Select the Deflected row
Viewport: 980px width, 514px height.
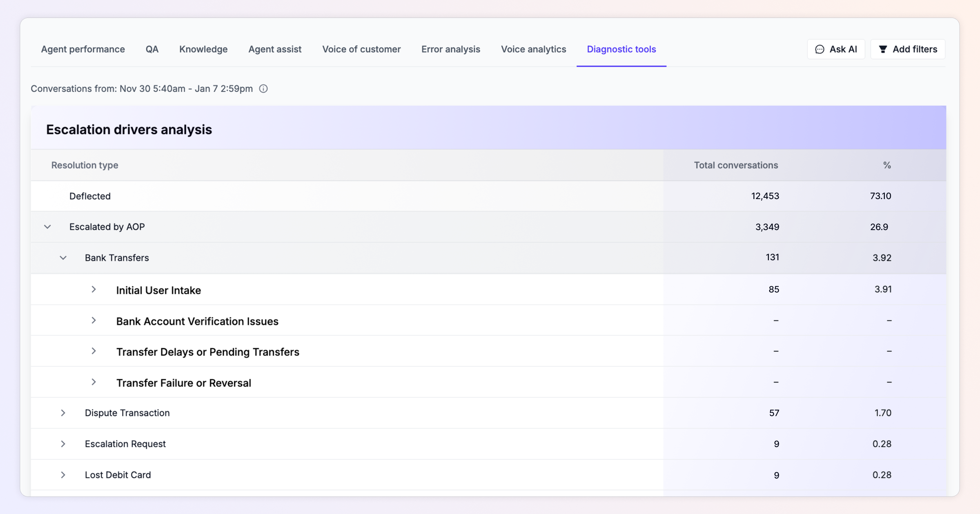pyautogui.click(x=90, y=196)
